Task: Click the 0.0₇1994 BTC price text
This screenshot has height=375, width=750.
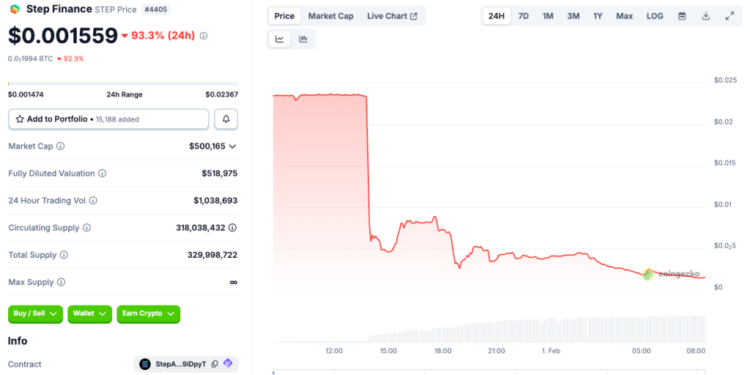Action: point(31,59)
